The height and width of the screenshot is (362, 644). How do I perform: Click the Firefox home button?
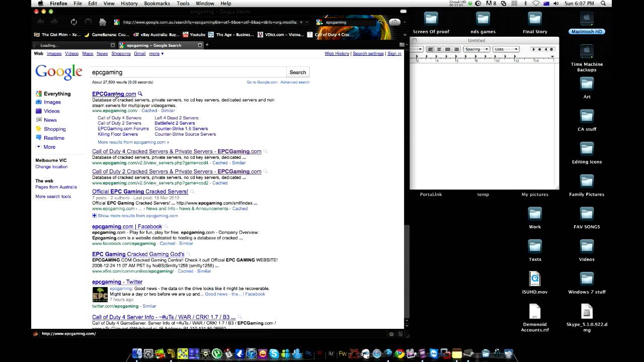coord(103,22)
